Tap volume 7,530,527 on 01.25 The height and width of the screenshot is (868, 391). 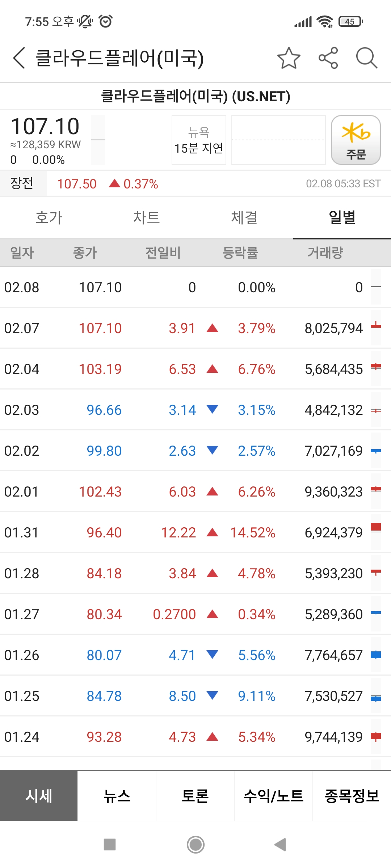click(x=334, y=696)
